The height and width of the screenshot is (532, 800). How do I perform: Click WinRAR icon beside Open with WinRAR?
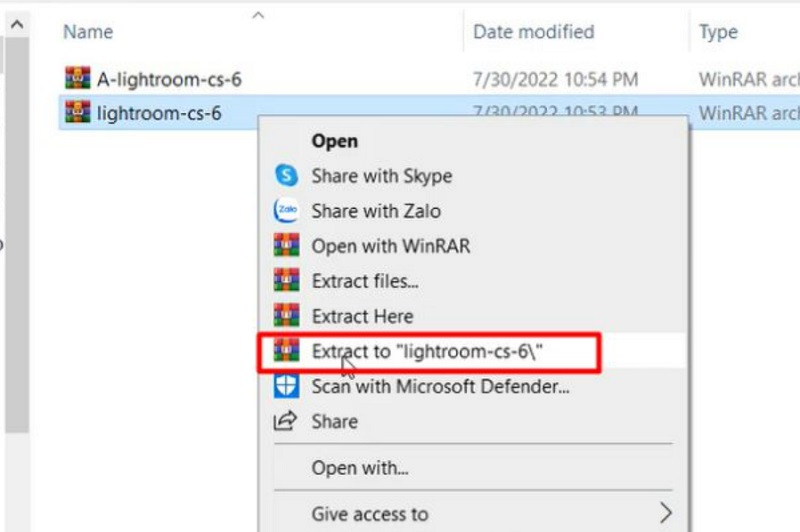tap(286, 246)
